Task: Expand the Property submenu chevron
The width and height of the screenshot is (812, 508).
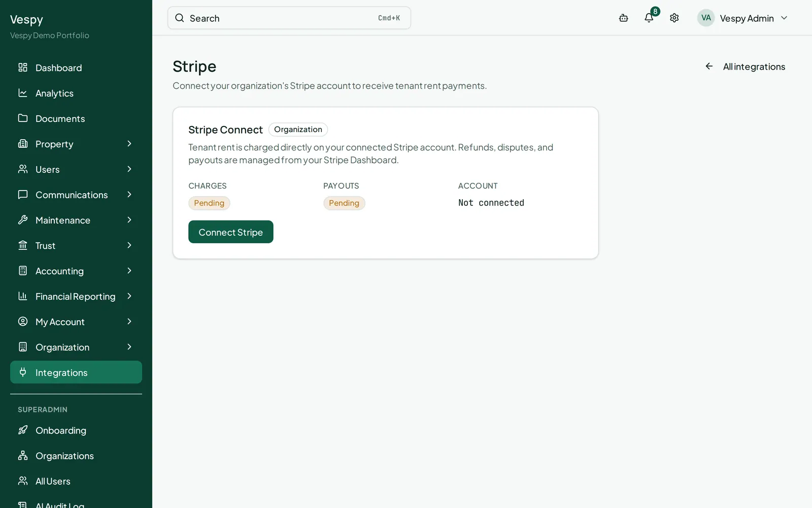Action: tap(129, 144)
